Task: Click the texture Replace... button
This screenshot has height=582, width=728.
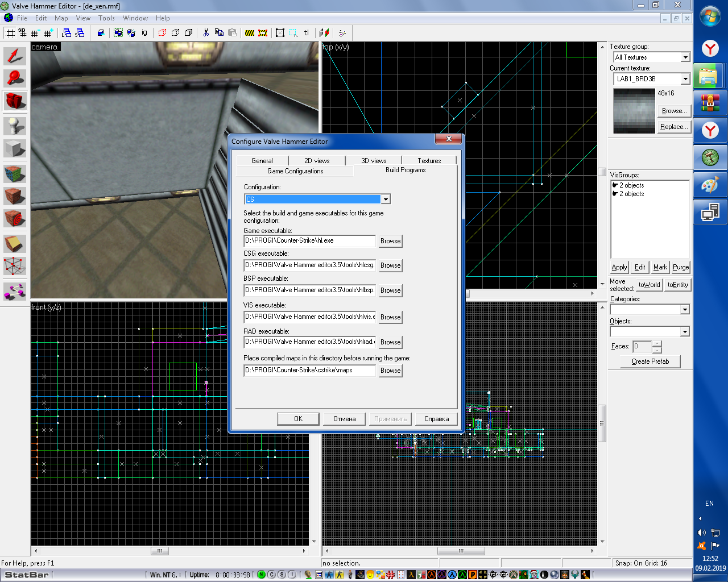Action: click(674, 127)
